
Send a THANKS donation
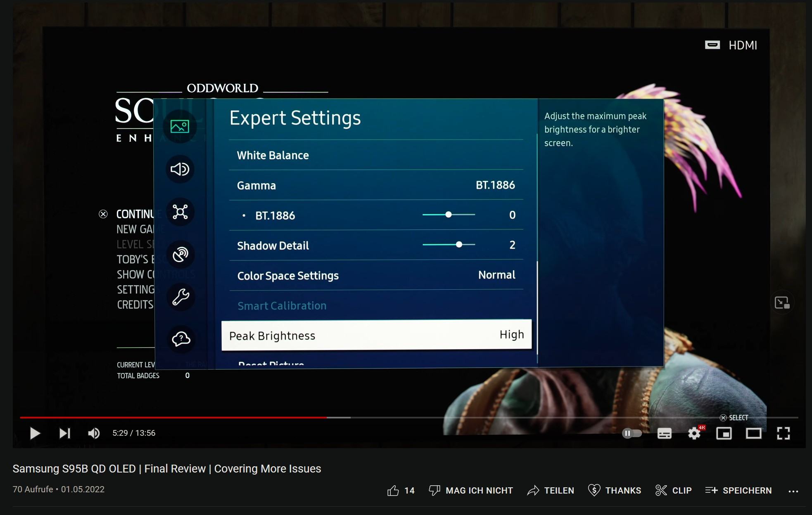tap(614, 490)
